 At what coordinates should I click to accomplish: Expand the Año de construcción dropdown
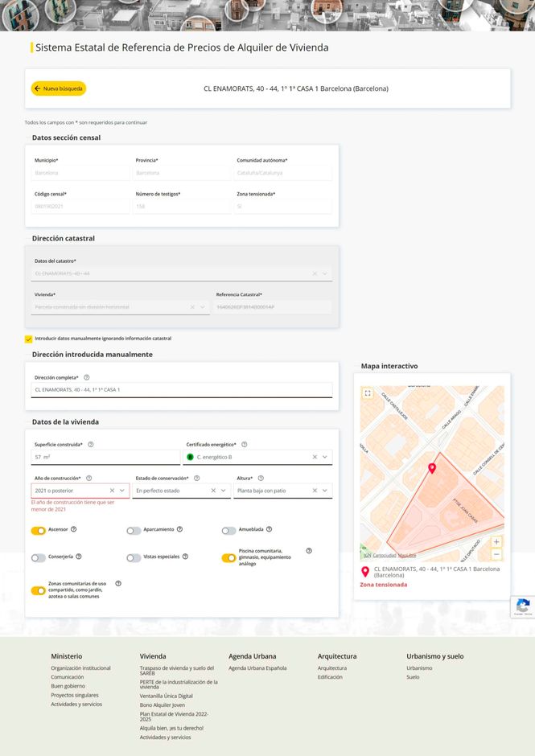click(122, 491)
